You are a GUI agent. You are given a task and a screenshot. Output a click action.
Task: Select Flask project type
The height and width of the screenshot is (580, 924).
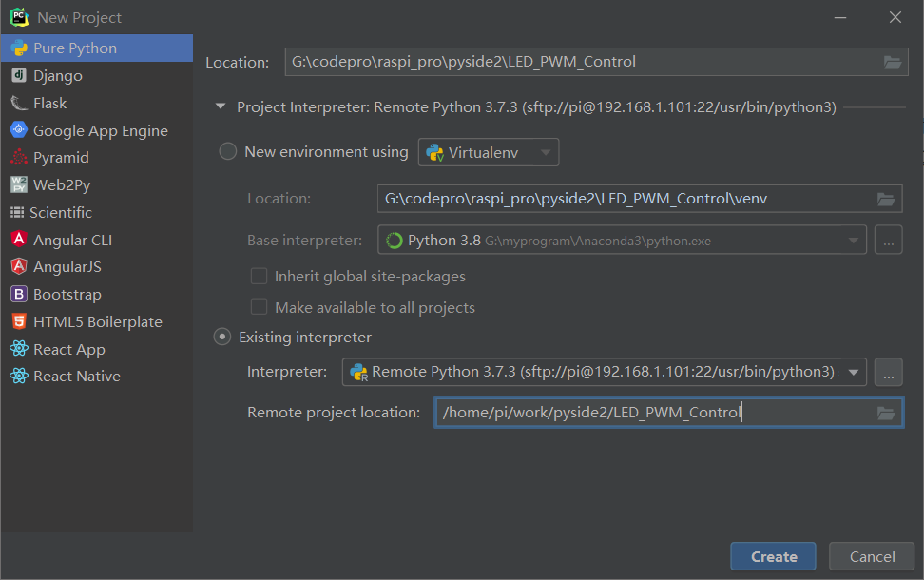click(97, 103)
